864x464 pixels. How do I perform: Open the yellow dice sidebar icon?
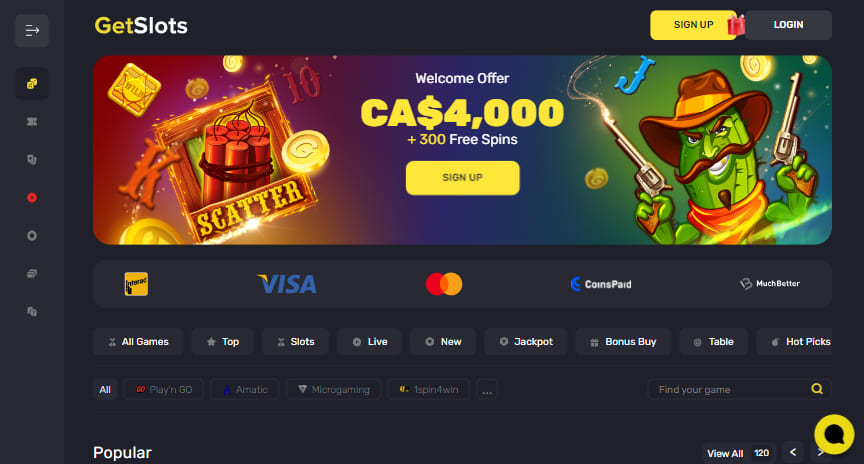[x=32, y=84]
